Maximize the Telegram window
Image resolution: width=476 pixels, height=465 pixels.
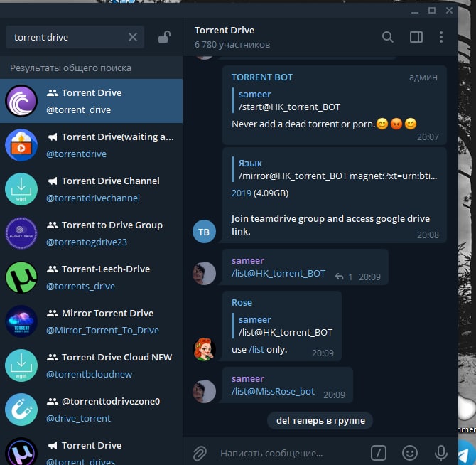pos(432,11)
